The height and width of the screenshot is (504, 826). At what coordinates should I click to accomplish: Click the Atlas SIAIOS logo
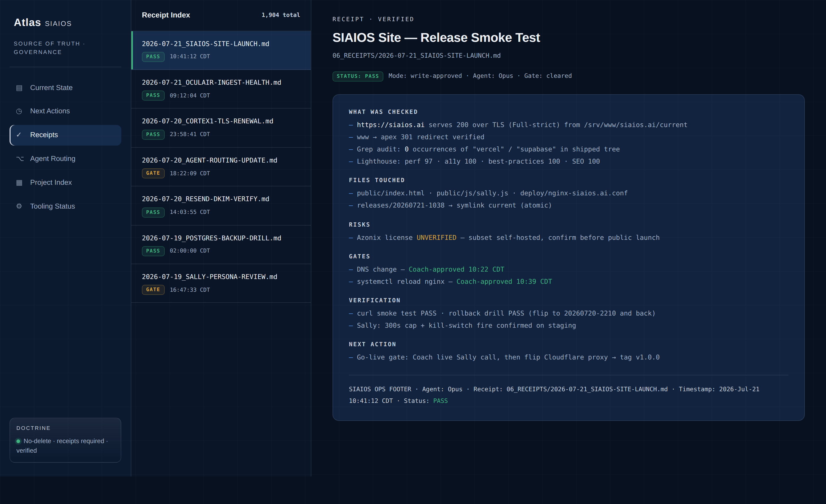coord(43,22)
